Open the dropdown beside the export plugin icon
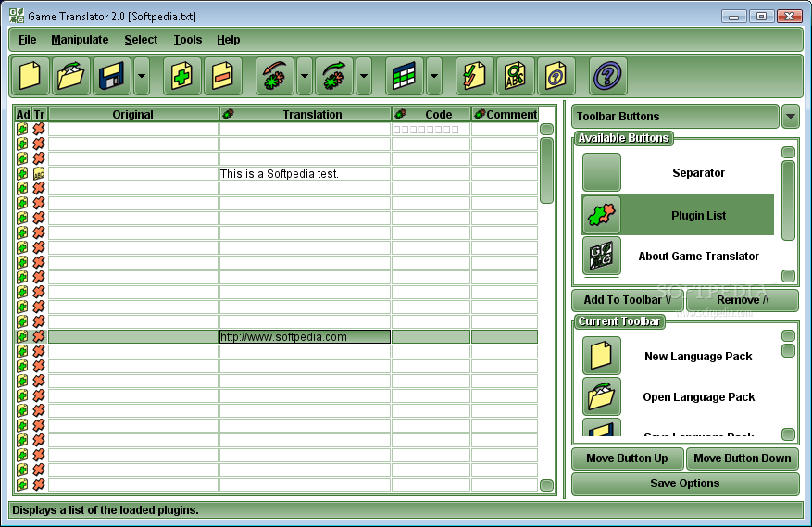812x527 pixels. 364,76
